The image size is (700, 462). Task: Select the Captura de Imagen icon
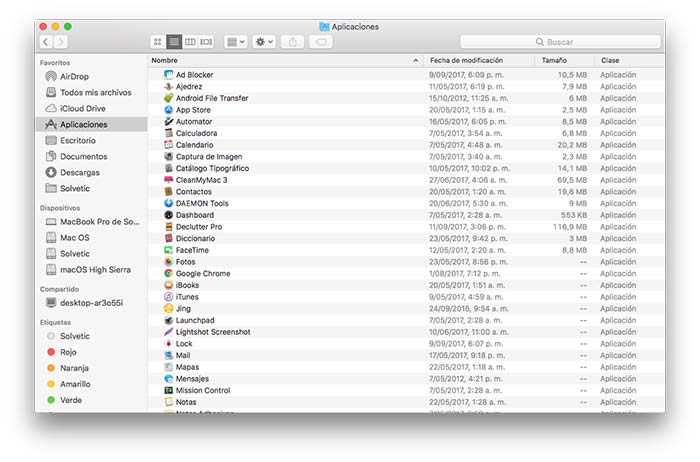coord(168,156)
